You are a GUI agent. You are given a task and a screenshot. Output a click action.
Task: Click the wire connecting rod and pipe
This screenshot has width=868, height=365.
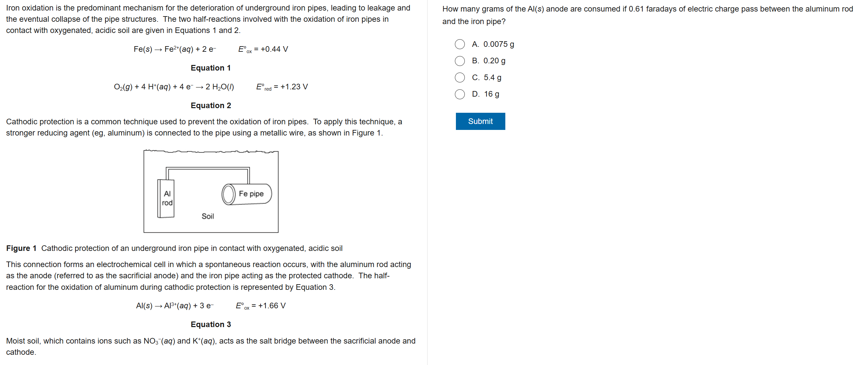[x=208, y=168]
